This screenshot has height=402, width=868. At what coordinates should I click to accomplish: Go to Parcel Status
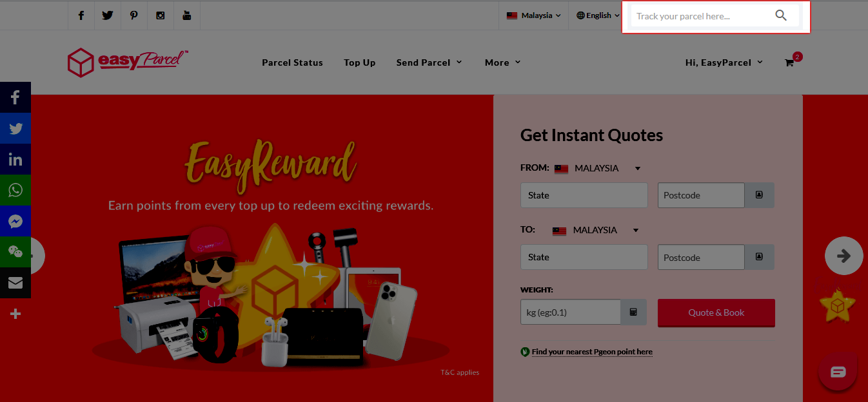[292, 62]
